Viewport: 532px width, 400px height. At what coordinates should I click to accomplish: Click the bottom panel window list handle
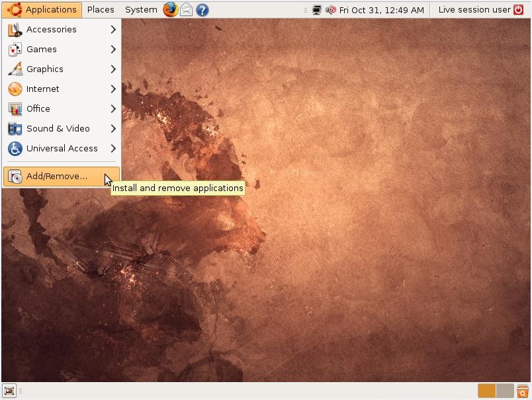[x=21, y=391]
